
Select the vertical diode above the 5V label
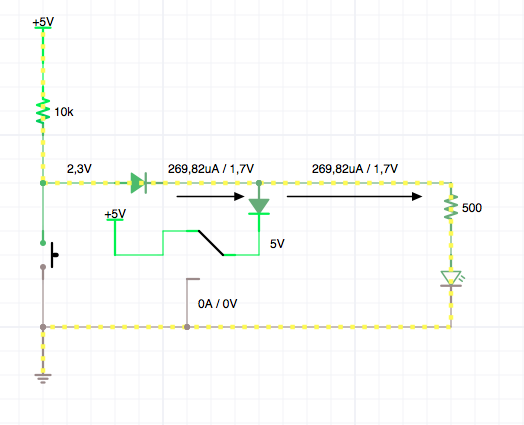(x=259, y=206)
